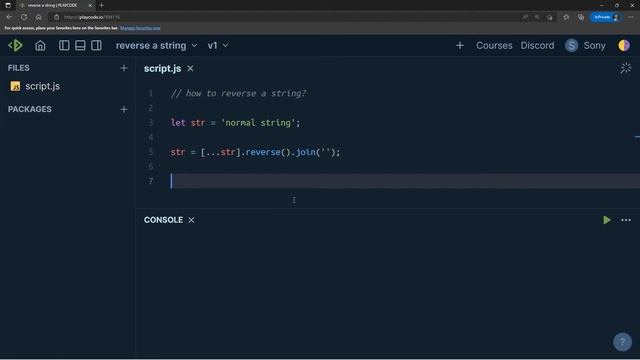Add page to favorites with star icon
This screenshot has height=360, width=640.
click(566, 17)
